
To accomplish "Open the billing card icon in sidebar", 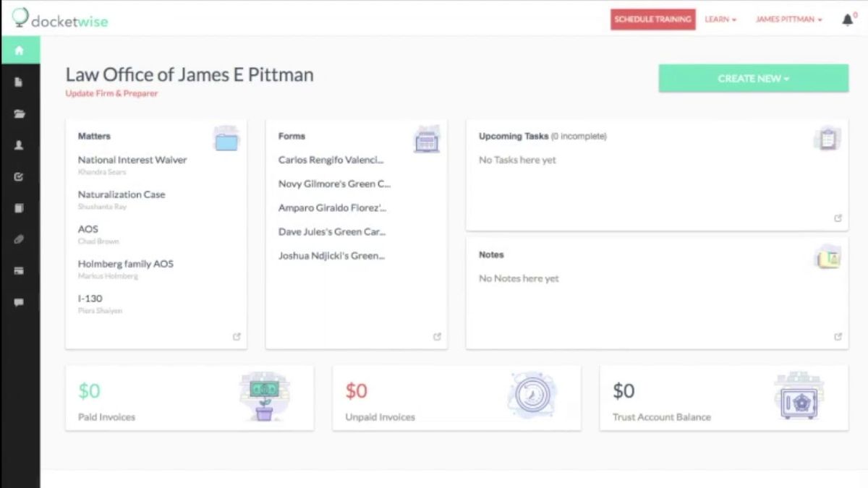I will point(20,270).
